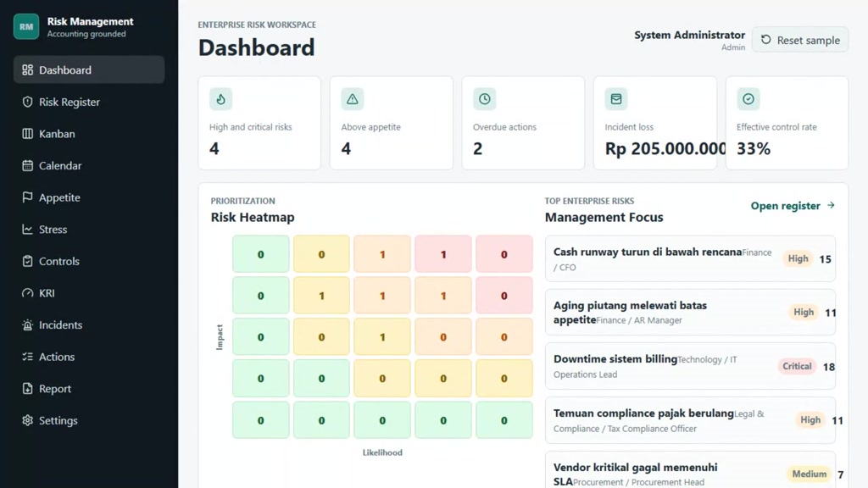
Task: Select the top-left green heatmap cell
Action: click(261, 254)
